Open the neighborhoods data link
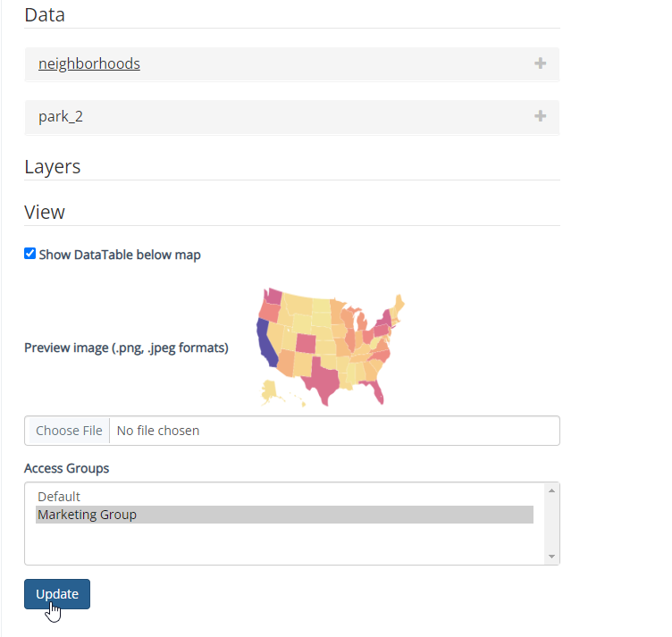Image resolution: width=672 pixels, height=637 pixels. [88, 63]
